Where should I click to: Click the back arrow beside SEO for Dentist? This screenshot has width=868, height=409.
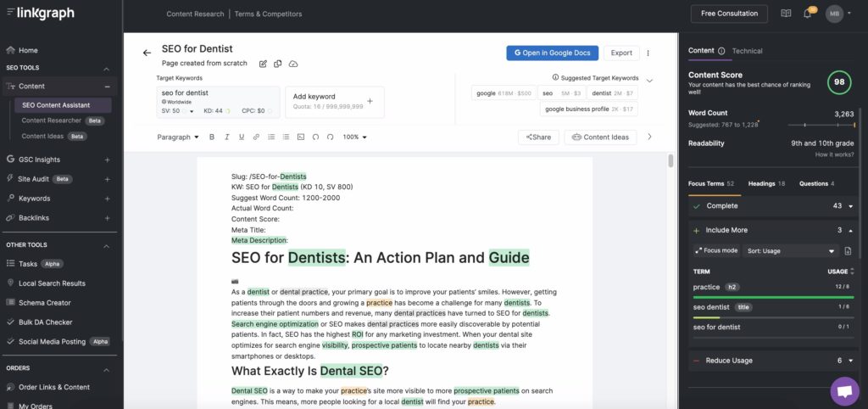point(147,53)
